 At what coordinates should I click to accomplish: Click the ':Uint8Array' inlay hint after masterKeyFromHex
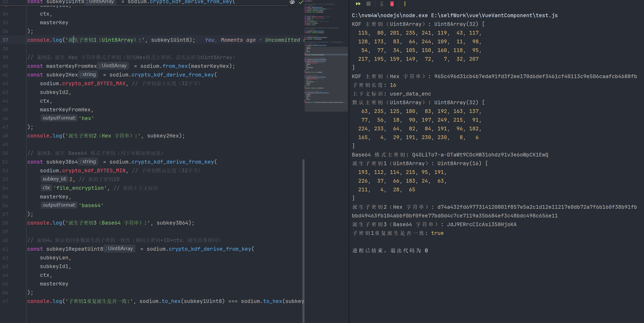[113, 66]
